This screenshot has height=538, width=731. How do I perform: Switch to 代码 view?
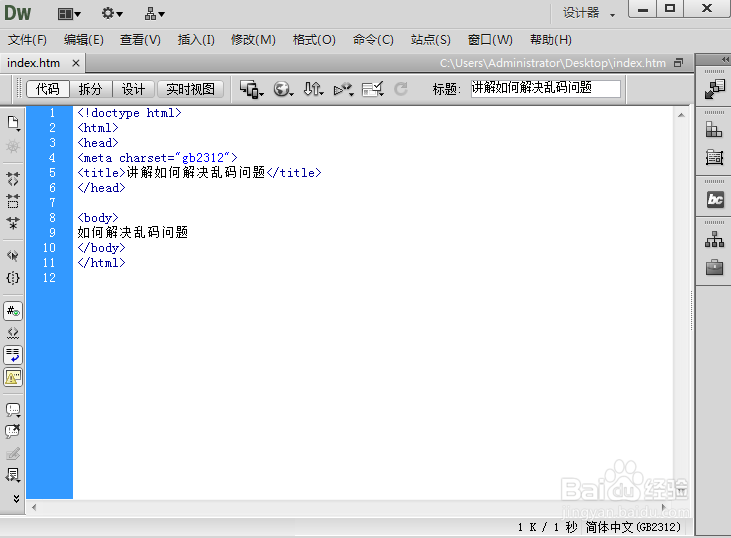[x=48, y=89]
